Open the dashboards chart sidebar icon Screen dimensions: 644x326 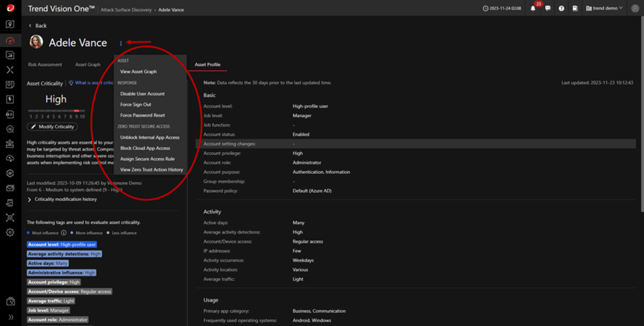coord(11,55)
